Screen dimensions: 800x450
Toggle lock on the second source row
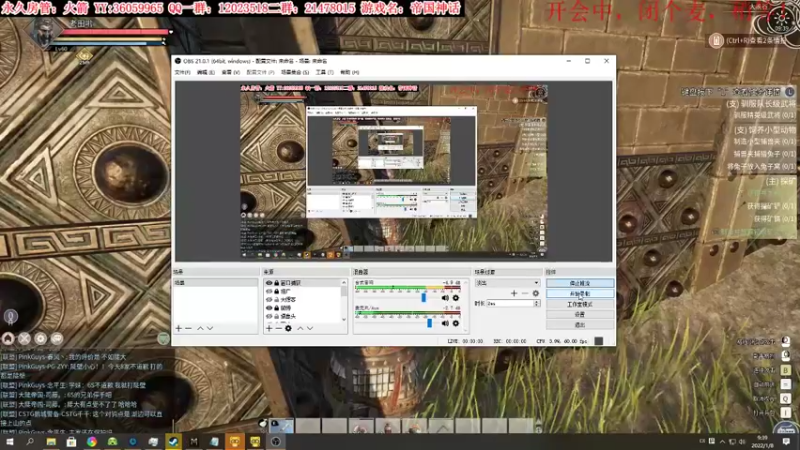click(277, 291)
